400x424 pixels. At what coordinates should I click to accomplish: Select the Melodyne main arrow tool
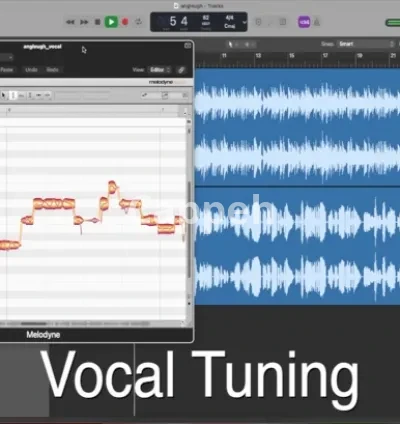(3, 96)
